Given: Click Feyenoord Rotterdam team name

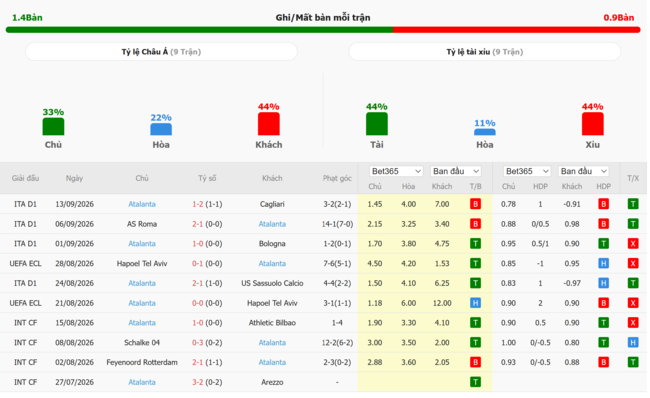Looking at the screenshot, I should (x=142, y=362).
